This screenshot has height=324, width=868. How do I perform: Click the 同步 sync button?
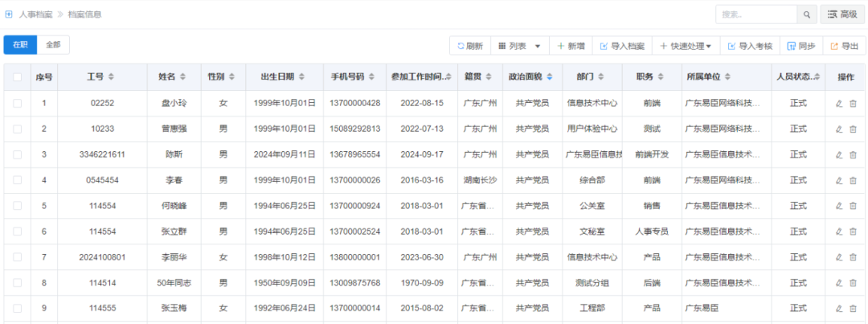tap(801, 47)
